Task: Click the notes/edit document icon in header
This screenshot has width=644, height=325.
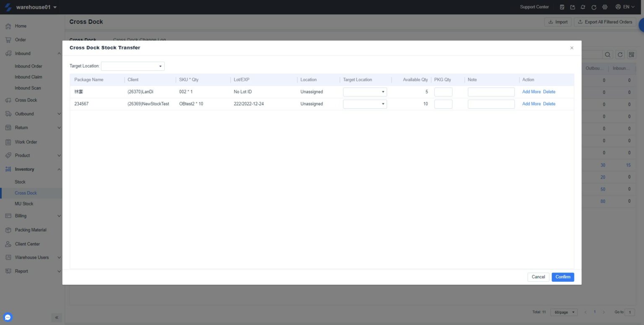Action: click(x=562, y=7)
